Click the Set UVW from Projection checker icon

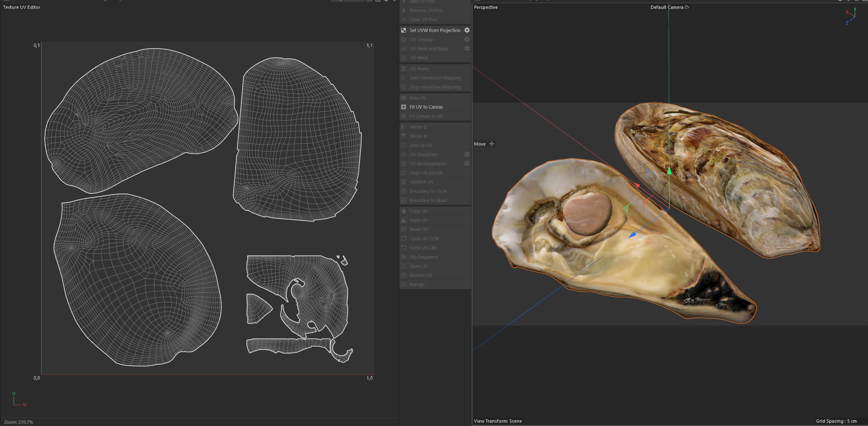[x=403, y=30]
